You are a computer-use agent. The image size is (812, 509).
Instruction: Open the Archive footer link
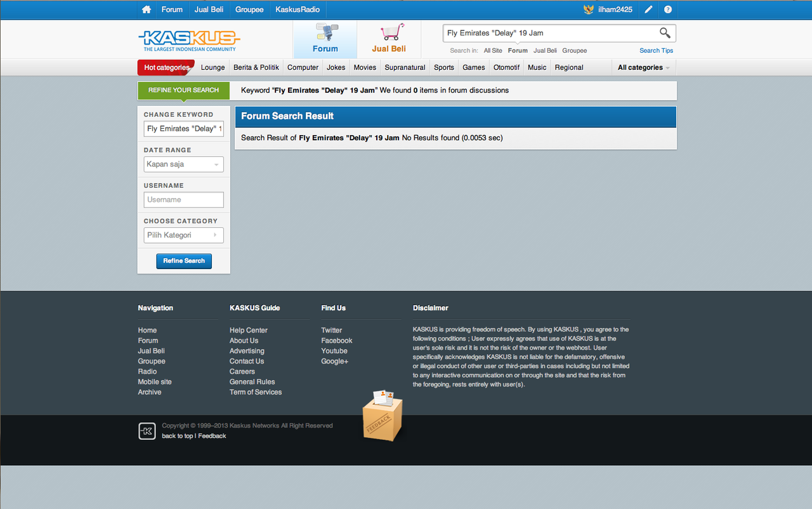click(x=150, y=392)
